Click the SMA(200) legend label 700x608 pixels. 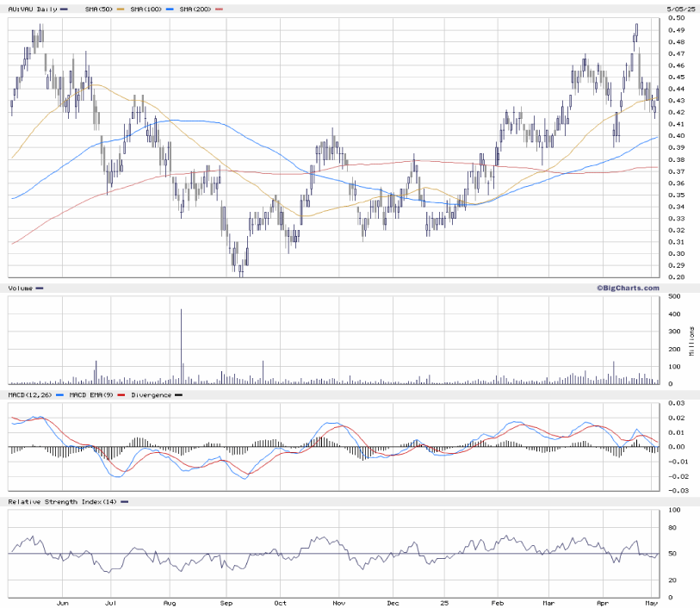[195, 9]
